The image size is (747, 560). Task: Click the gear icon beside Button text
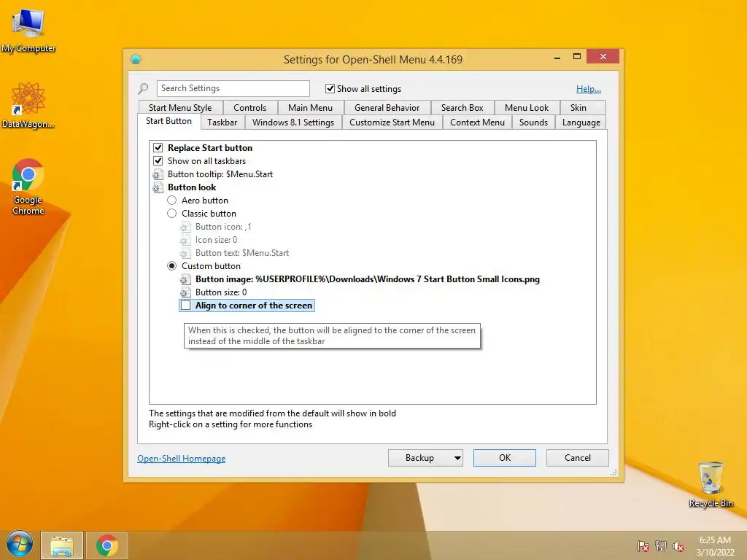(185, 253)
